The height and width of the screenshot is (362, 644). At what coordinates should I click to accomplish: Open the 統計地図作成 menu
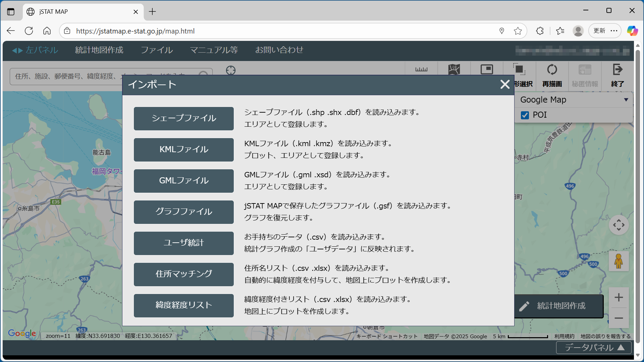99,50
